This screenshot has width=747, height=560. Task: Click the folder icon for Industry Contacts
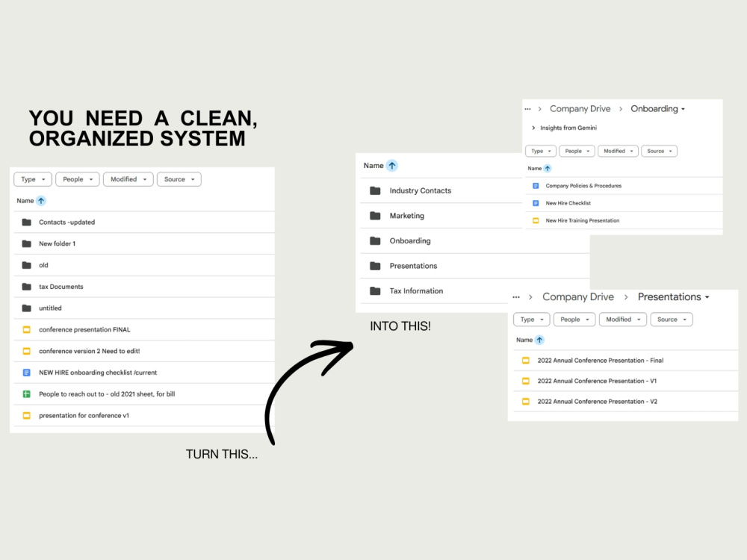[376, 190]
